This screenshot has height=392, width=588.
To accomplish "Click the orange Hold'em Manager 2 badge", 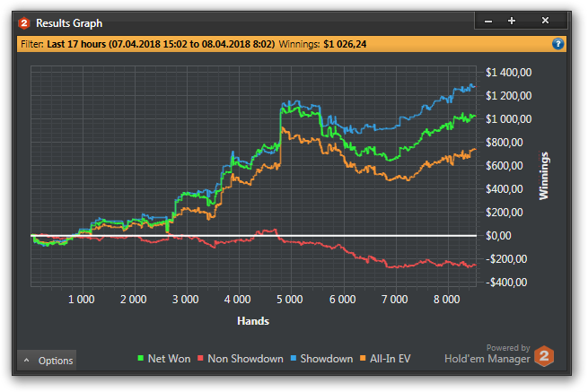I will coord(544,355).
